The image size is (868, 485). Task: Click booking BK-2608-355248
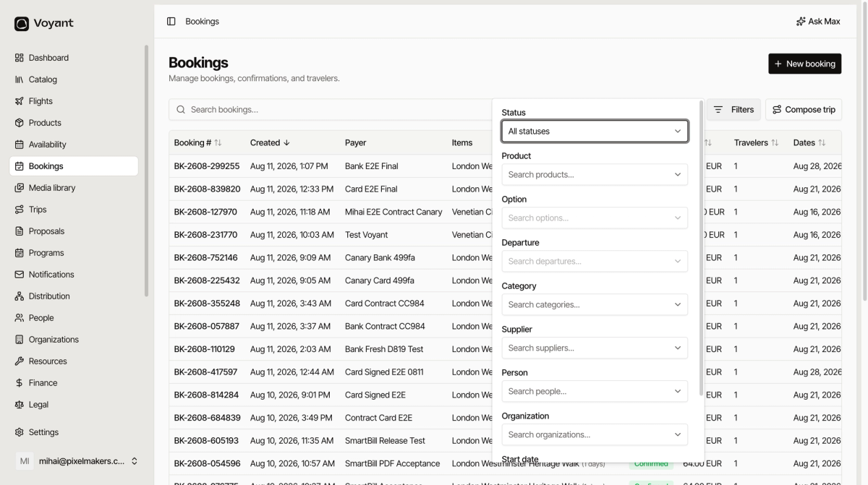(207, 304)
